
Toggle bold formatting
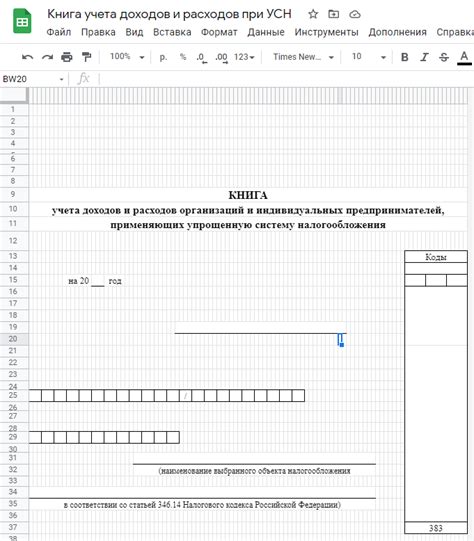pyautogui.click(x=405, y=57)
